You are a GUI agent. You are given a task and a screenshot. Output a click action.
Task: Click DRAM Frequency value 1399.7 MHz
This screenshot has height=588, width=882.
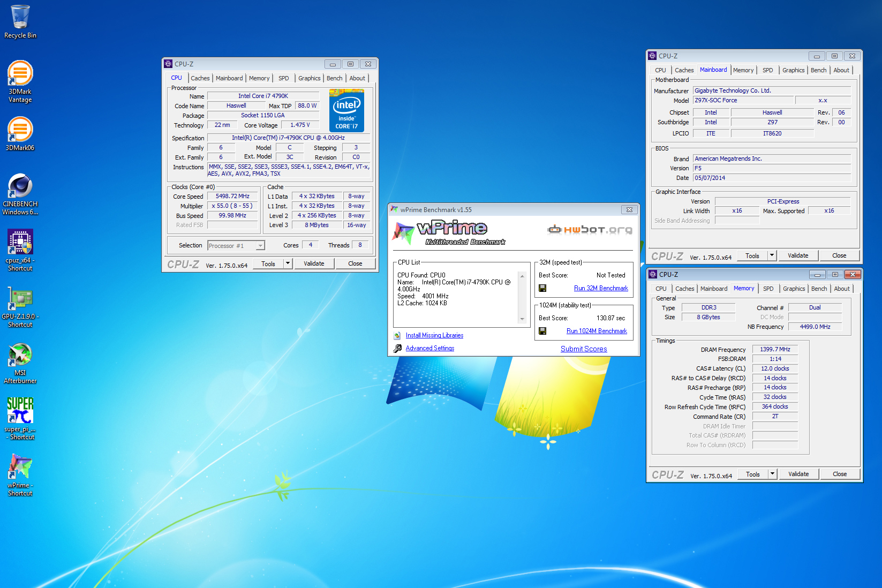click(x=775, y=349)
